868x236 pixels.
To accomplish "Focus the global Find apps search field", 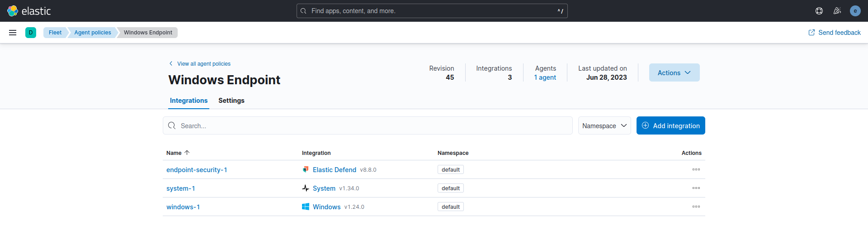I will [432, 11].
